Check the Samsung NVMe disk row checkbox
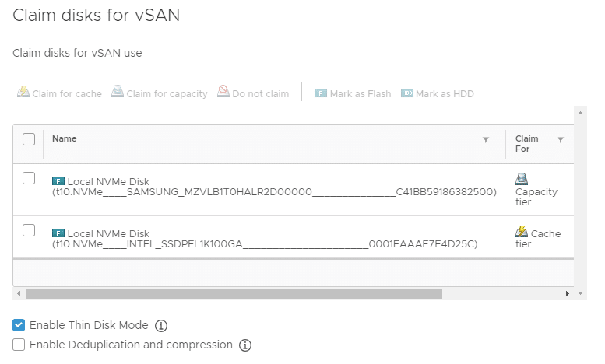This screenshot has height=364, width=605. [29, 178]
